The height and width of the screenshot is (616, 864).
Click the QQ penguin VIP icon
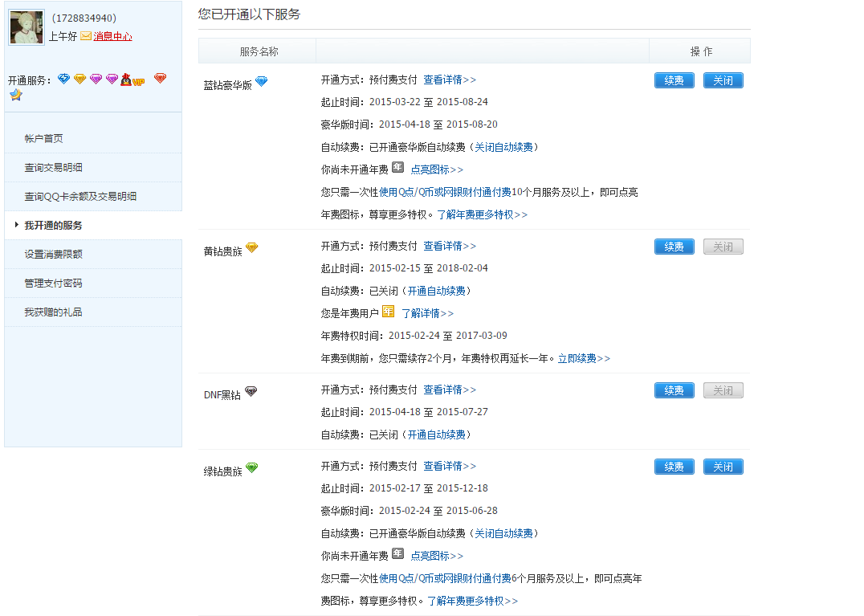pos(132,80)
